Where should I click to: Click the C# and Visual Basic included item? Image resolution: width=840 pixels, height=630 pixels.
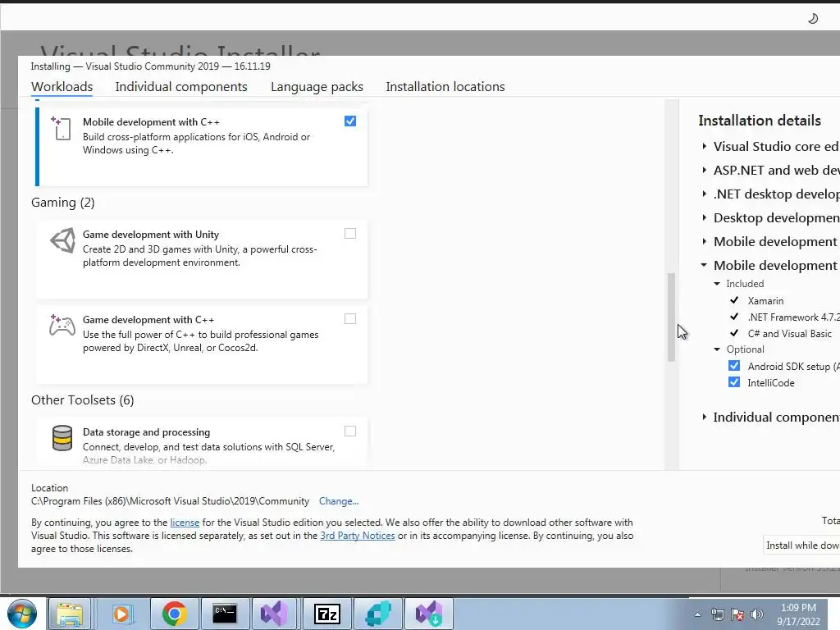790,334
